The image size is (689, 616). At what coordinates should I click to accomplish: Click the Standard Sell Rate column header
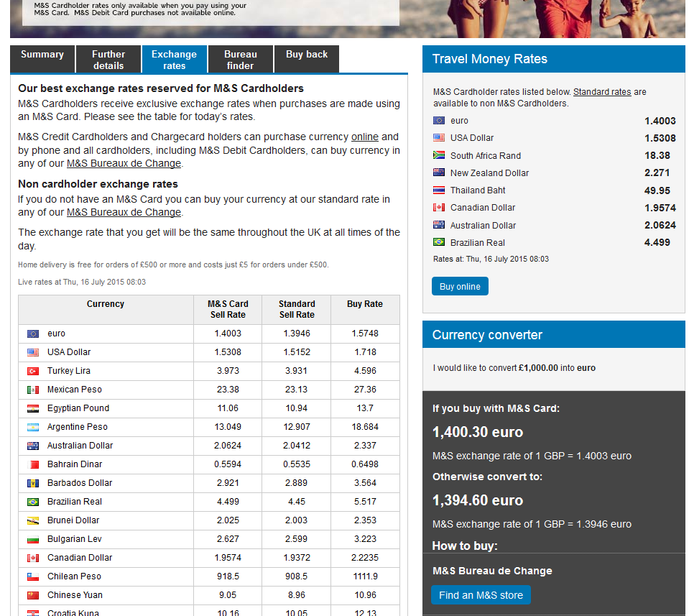click(x=297, y=310)
